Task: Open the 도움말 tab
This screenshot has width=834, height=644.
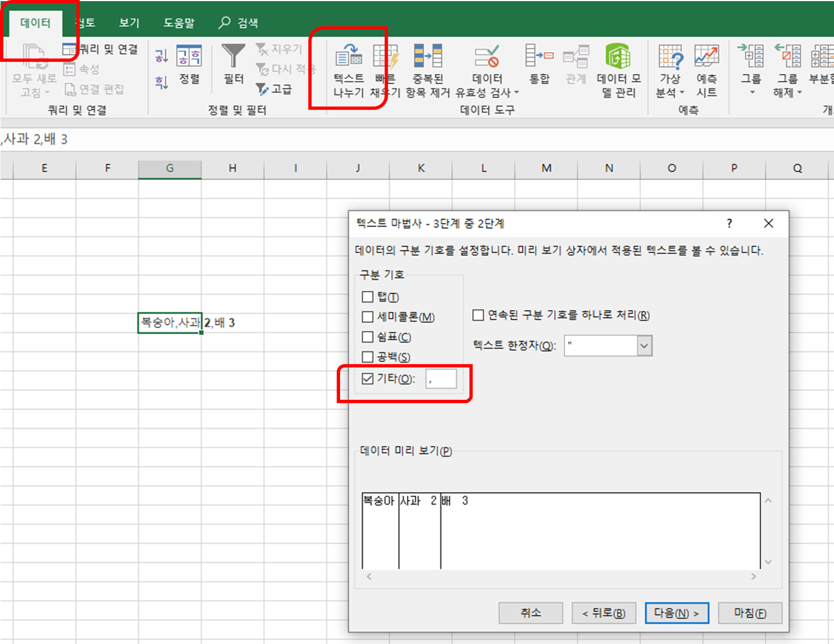Action: click(178, 23)
